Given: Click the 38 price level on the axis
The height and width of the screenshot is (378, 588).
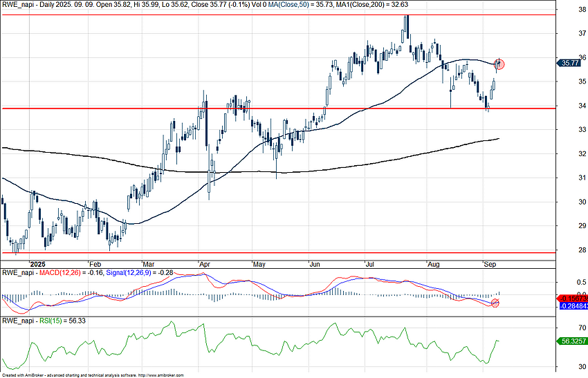Looking at the screenshot, I should coord(582,10).
